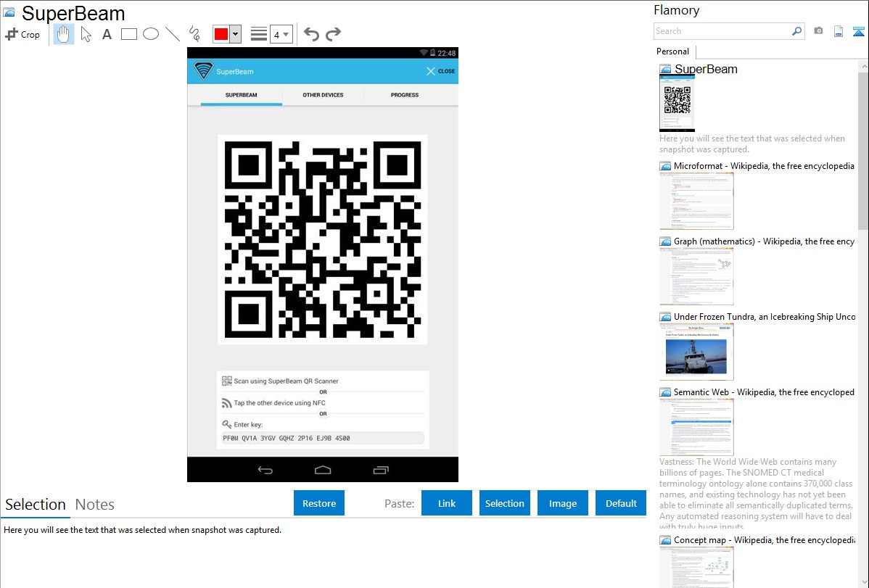Open the Personal tab

[672, 51]
